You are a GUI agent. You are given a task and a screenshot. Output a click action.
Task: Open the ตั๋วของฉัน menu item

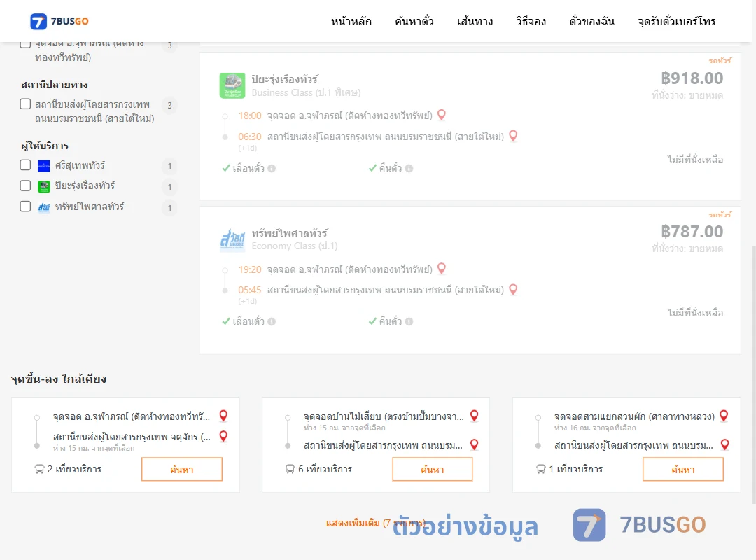(591, 21)
